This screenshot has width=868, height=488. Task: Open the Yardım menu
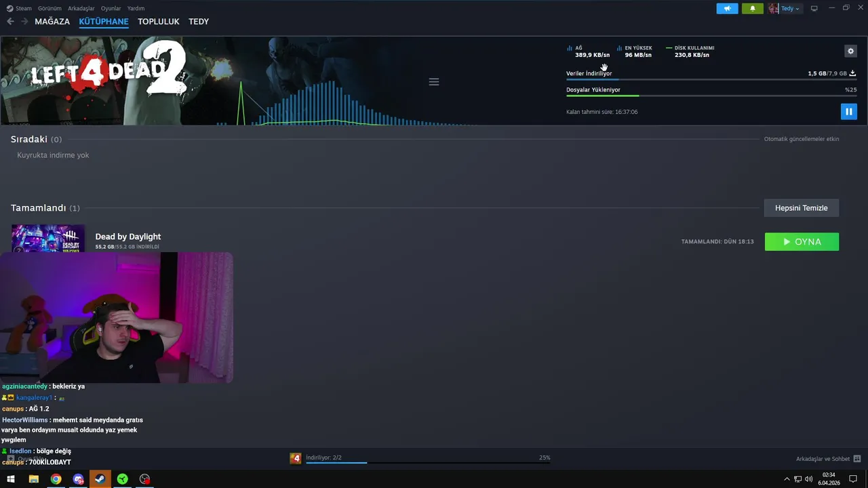tap(136, 8)
